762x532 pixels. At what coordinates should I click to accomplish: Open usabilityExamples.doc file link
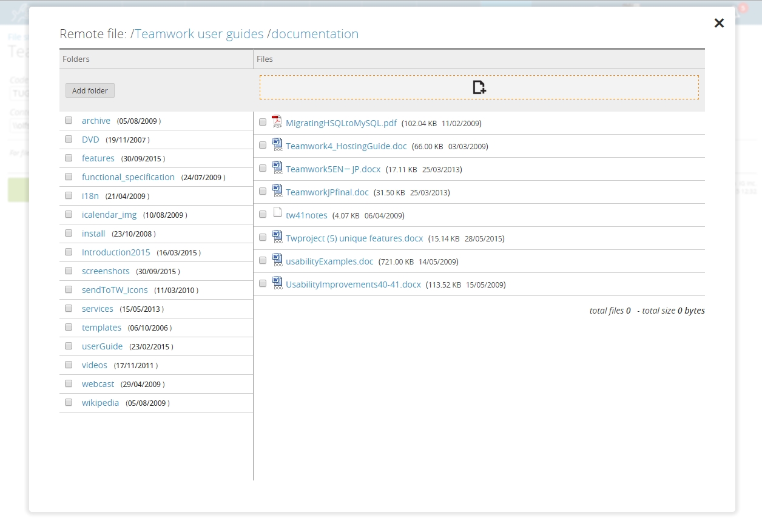(x=329, y=261)
